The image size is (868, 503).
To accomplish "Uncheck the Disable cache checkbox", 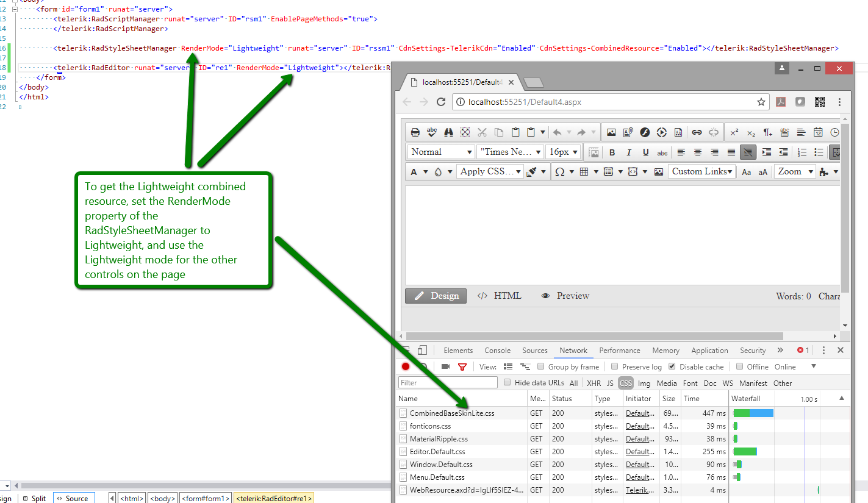I will coord(672,366).
